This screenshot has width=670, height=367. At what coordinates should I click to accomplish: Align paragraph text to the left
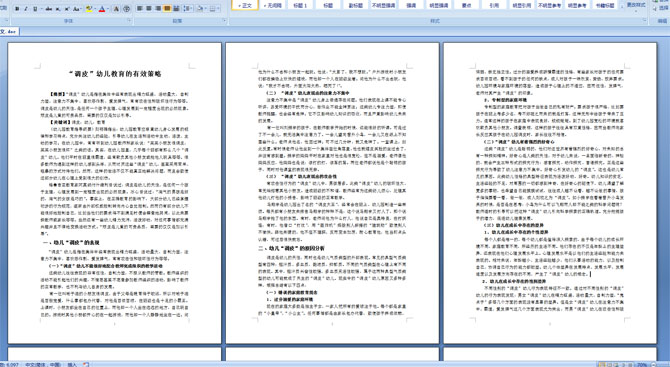(x=139, y=9)
